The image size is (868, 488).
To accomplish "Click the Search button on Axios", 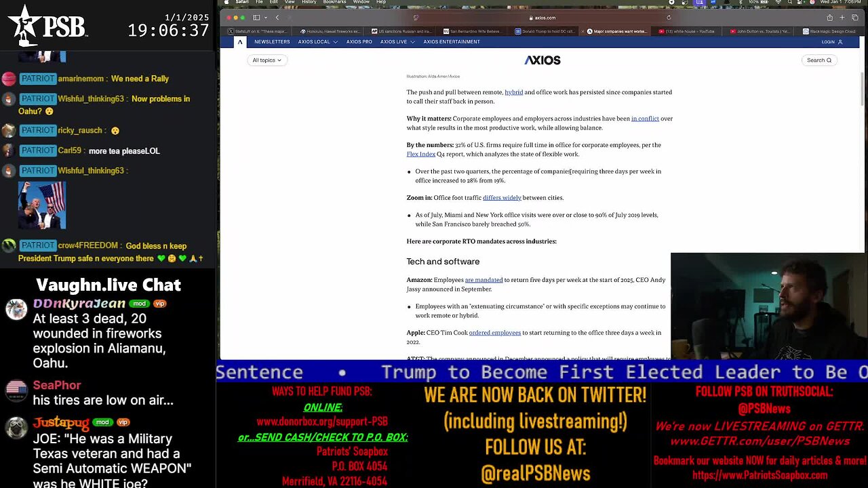I will 819,60.
